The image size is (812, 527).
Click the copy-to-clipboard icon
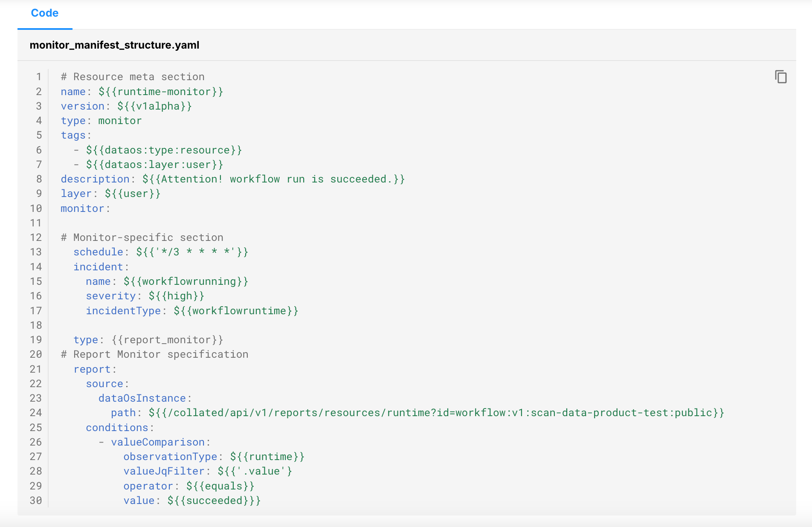pos(781,77)
